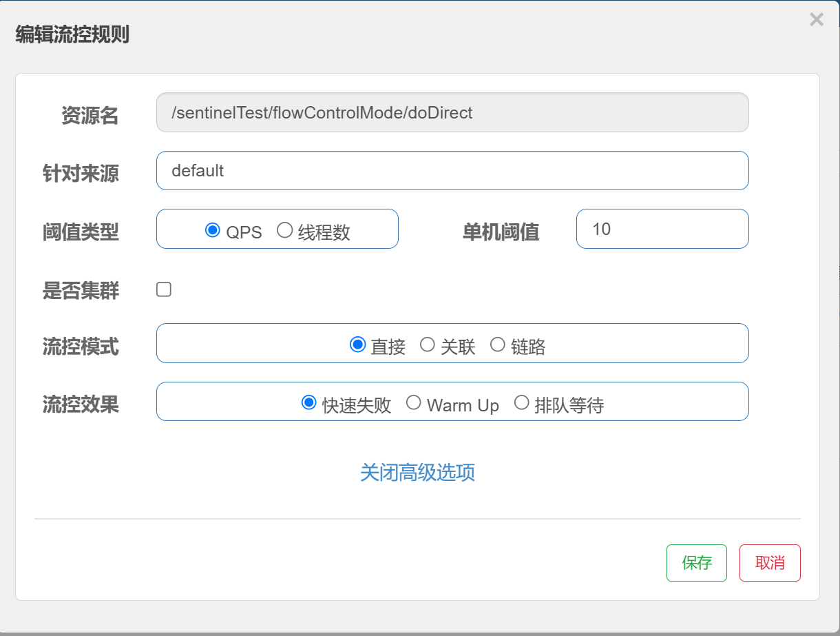
Task: Click the 编辑流控规则 dialog title
Action: tap(72, 34)
